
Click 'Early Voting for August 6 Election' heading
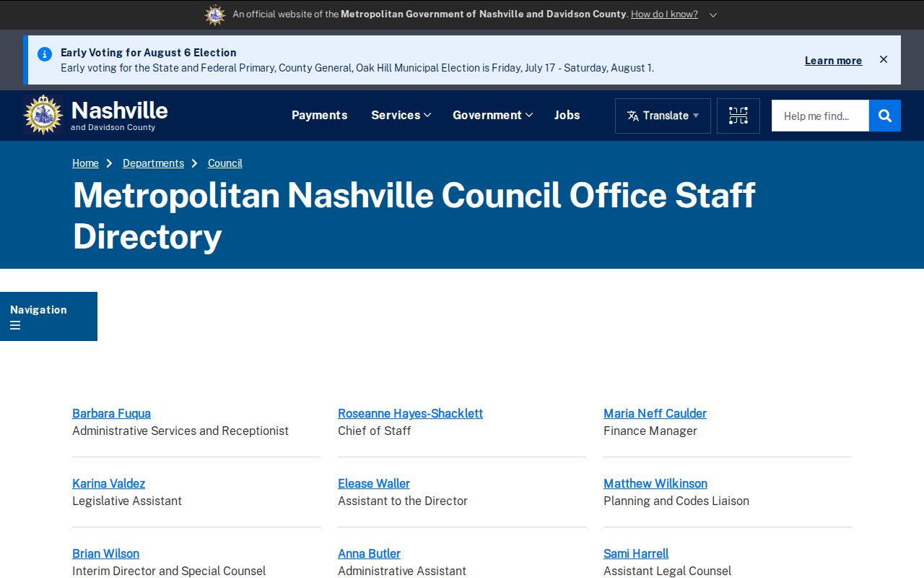pos(148,53)
